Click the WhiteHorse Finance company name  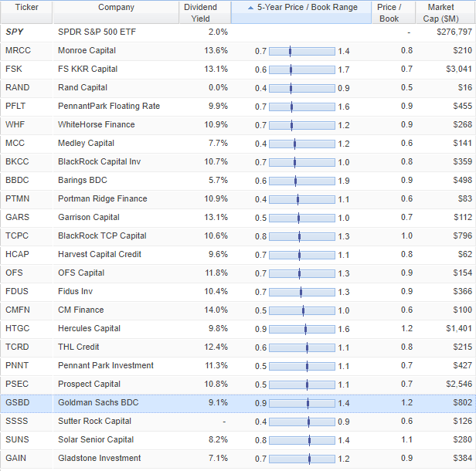tap(97, 124)
